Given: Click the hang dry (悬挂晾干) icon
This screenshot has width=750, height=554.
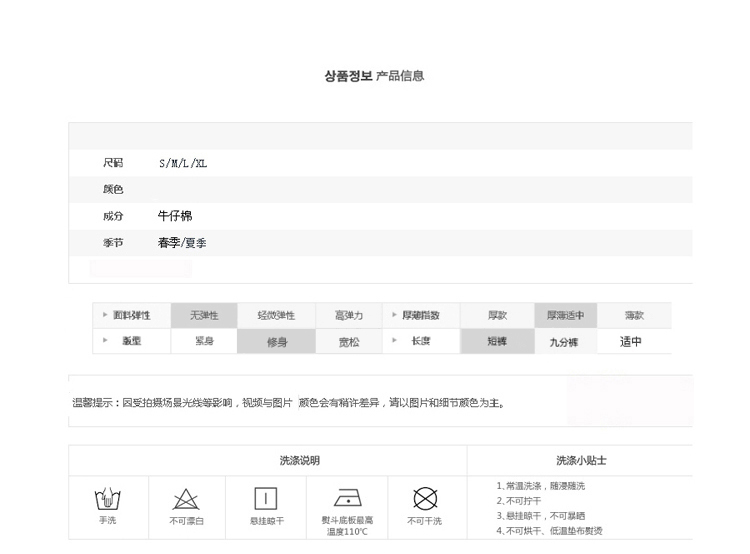Looking at the screenshot, I should [266, 499].
